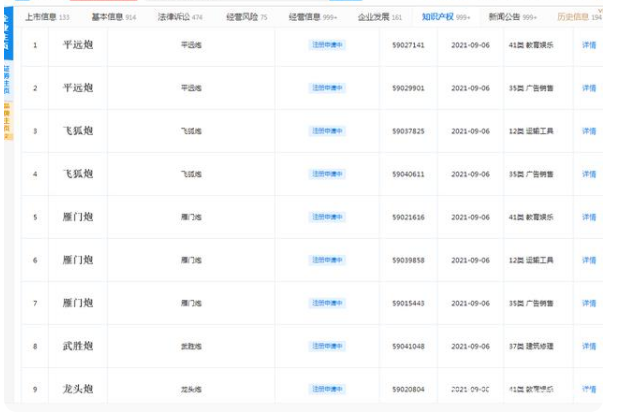
Task: Click the 武胜炮 trademark image in row 8
Action: [x=77, y=346]
